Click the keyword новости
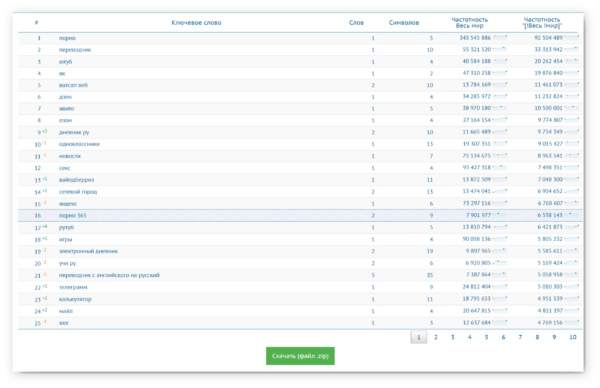 coord(70,156)
